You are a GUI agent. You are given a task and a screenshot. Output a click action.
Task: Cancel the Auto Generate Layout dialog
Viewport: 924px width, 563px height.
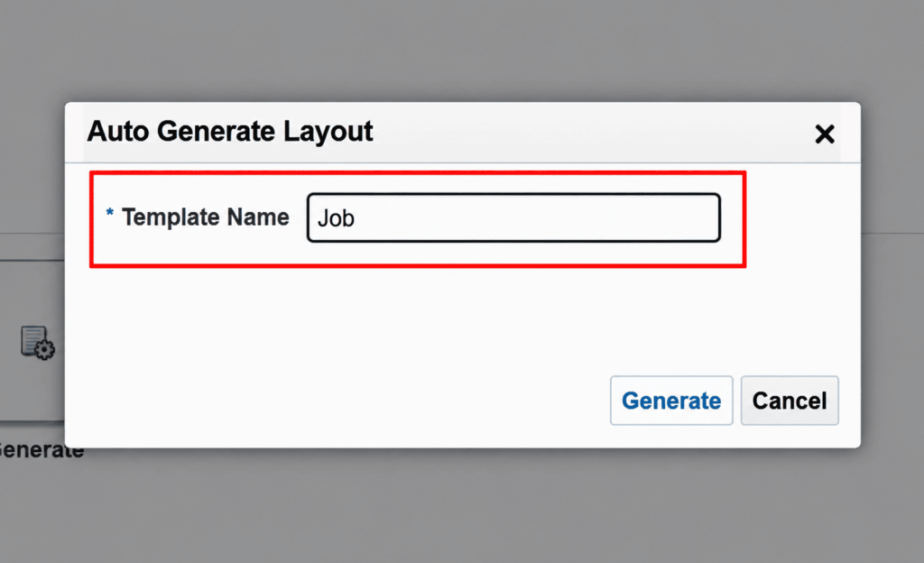tap(789, 401)
